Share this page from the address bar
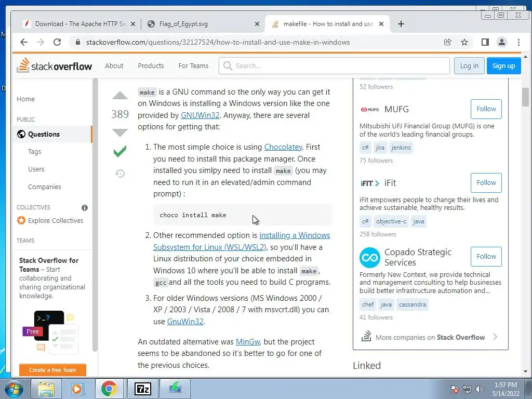This screenshot has height=399, width=532. [447, 42]
